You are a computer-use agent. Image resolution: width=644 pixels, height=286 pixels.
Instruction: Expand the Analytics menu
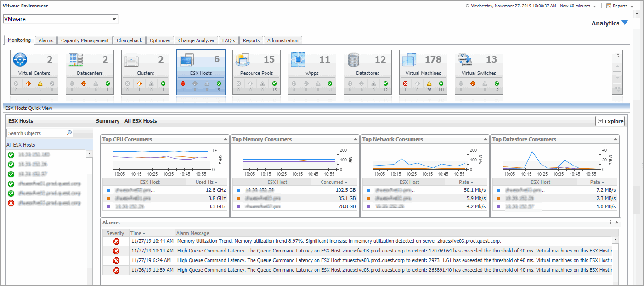click(609, 23)
